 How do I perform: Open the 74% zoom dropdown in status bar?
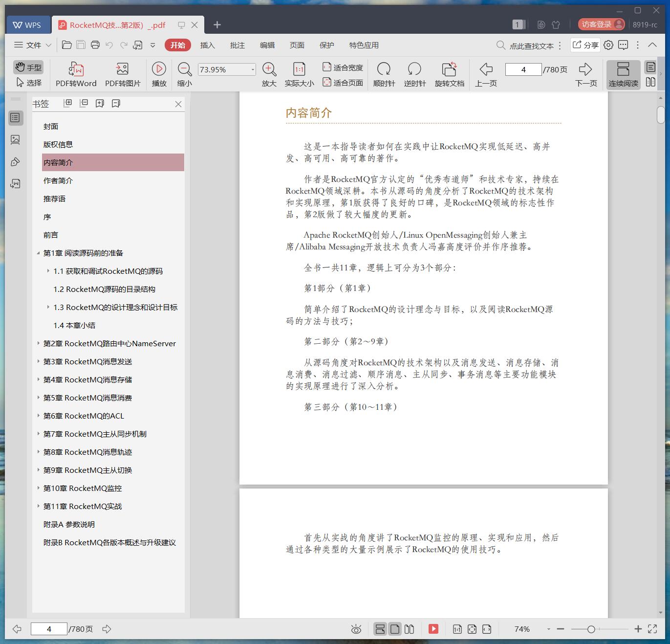(x=548, y=629)
